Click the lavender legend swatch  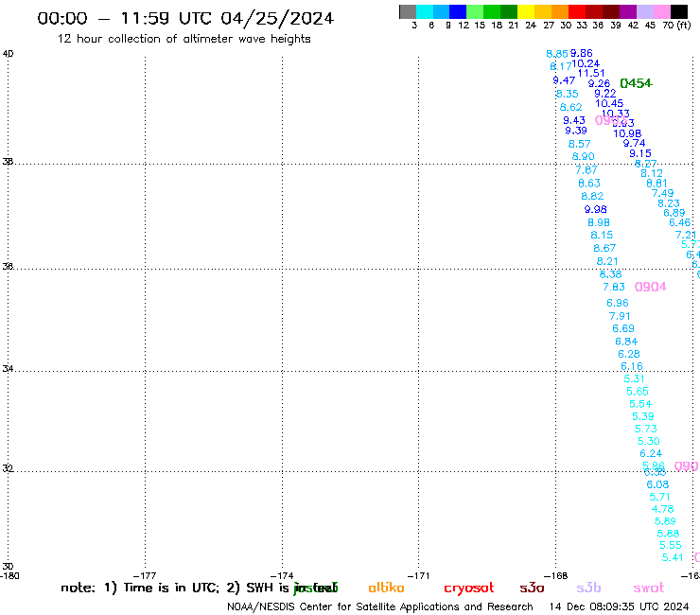(645, 11)
